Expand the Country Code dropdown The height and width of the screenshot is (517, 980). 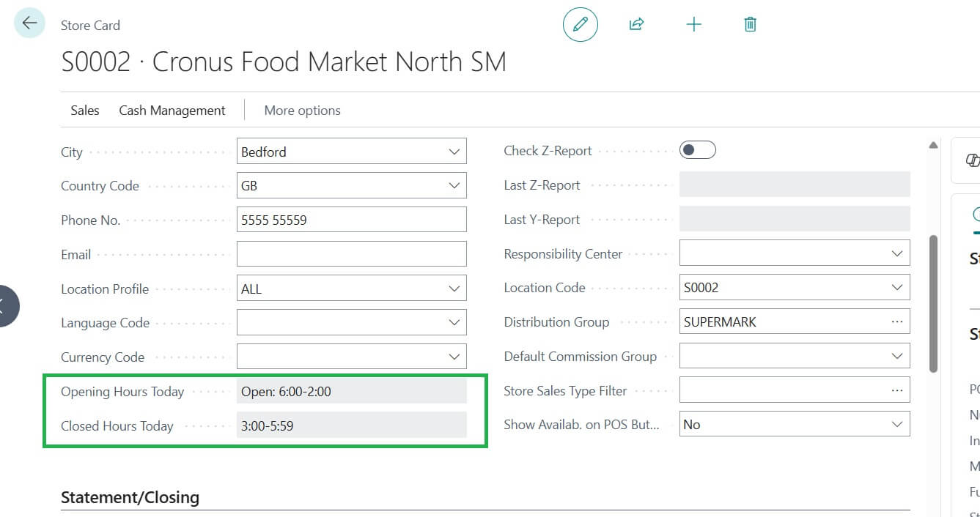click(x=454, y=186)
